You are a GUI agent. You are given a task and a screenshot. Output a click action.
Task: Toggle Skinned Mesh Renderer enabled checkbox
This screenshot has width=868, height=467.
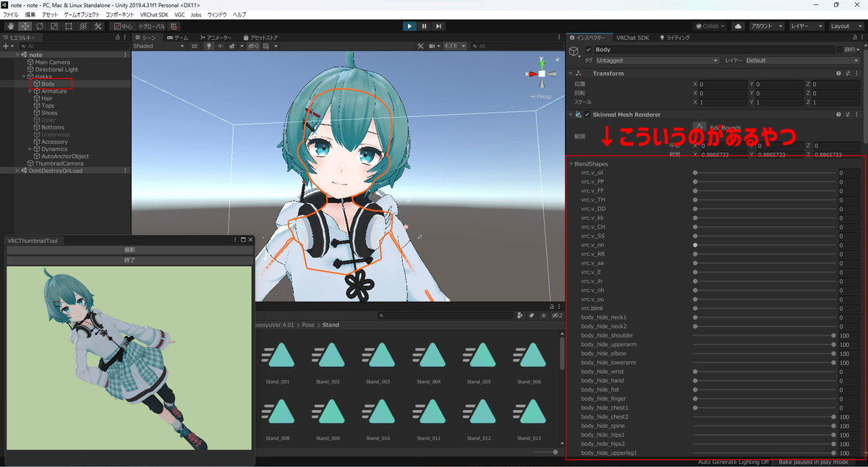[x=587, y=114]
